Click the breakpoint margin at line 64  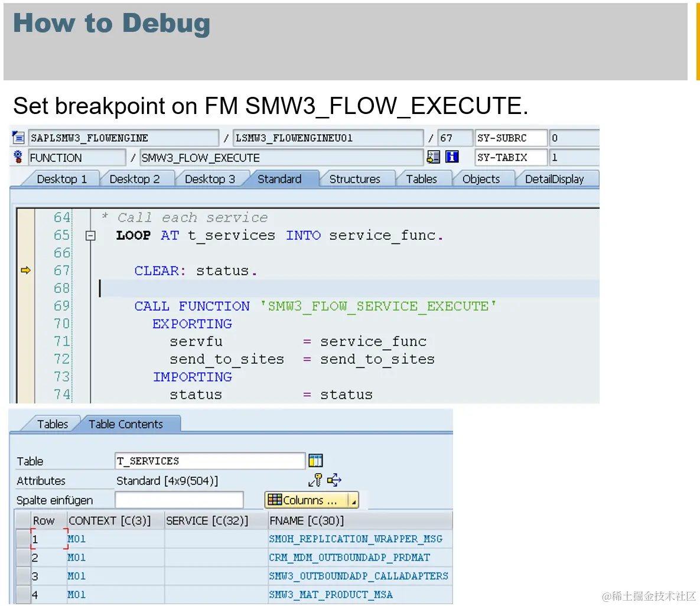[x=25, y=217]
